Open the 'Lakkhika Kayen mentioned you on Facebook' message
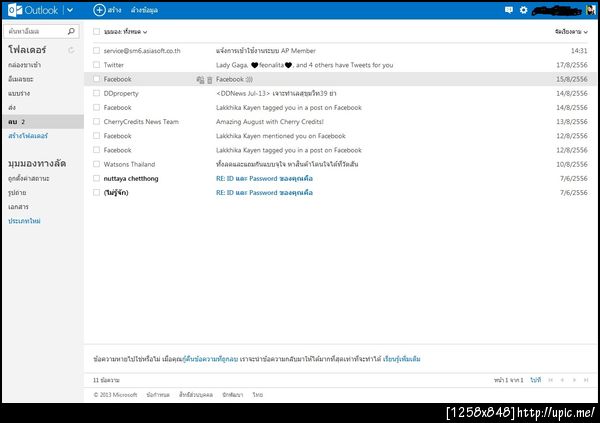The height and width of the screenshot is (423, 600). click(x=281, y=136)
